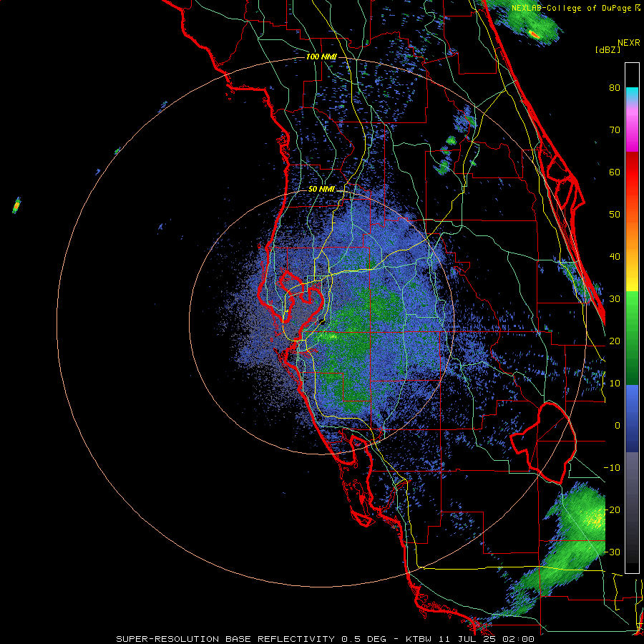Click the 50 value on the dBZ scale
The image size is (644, 644).
[615, 215]
